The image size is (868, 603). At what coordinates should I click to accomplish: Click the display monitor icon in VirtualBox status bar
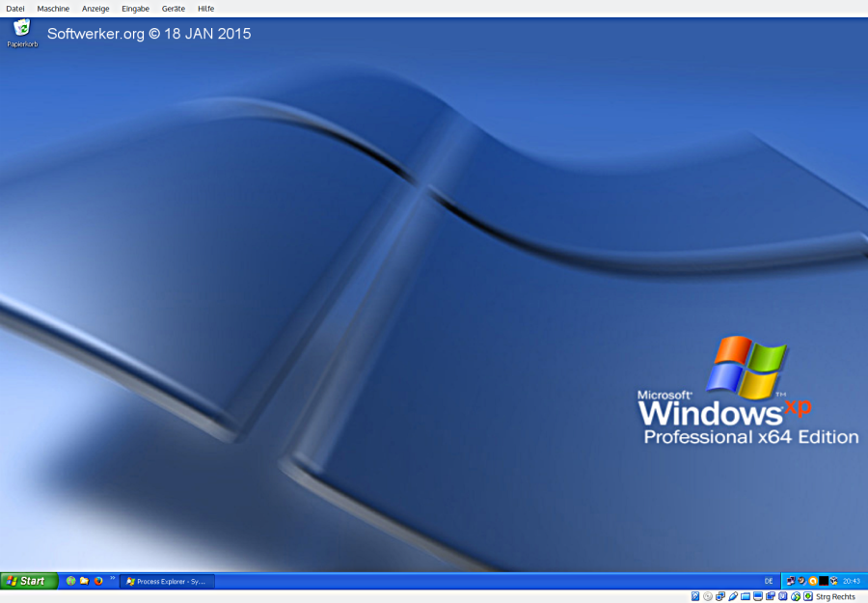point(758,596)
